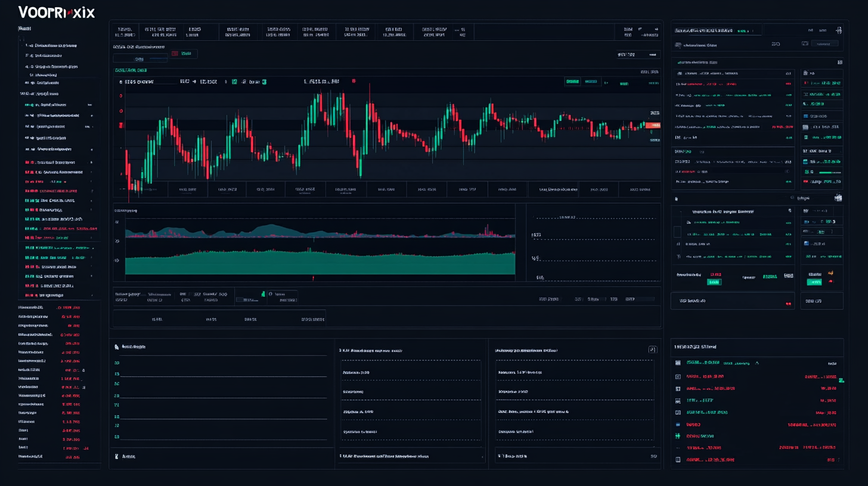Open the grid view icon in the watchlist header
The image size is (868, 486).
coord(840,61)
